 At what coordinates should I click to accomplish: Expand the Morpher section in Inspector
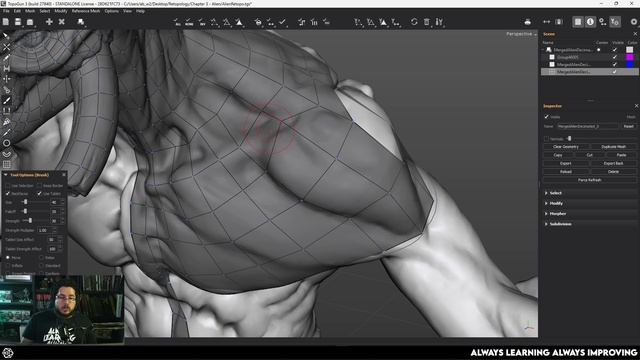(547, 213)
